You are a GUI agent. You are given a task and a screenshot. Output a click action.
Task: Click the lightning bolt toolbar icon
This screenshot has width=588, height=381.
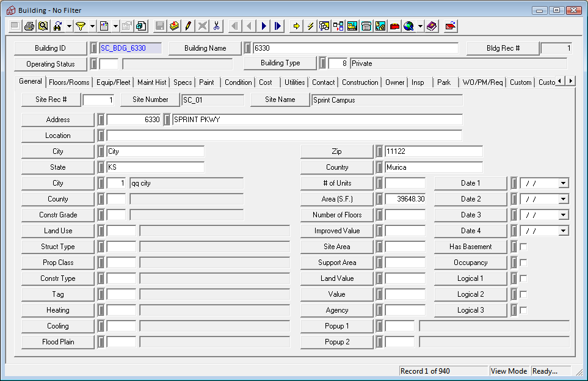[311, 26]
